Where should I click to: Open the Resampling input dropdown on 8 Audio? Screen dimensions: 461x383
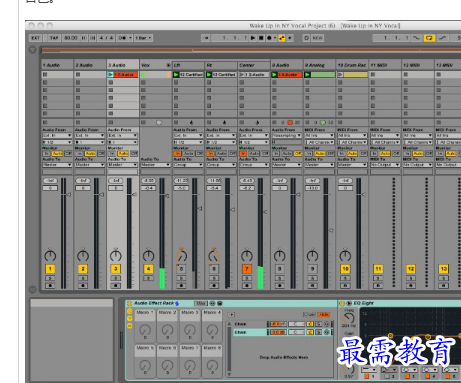pos(287,135)
